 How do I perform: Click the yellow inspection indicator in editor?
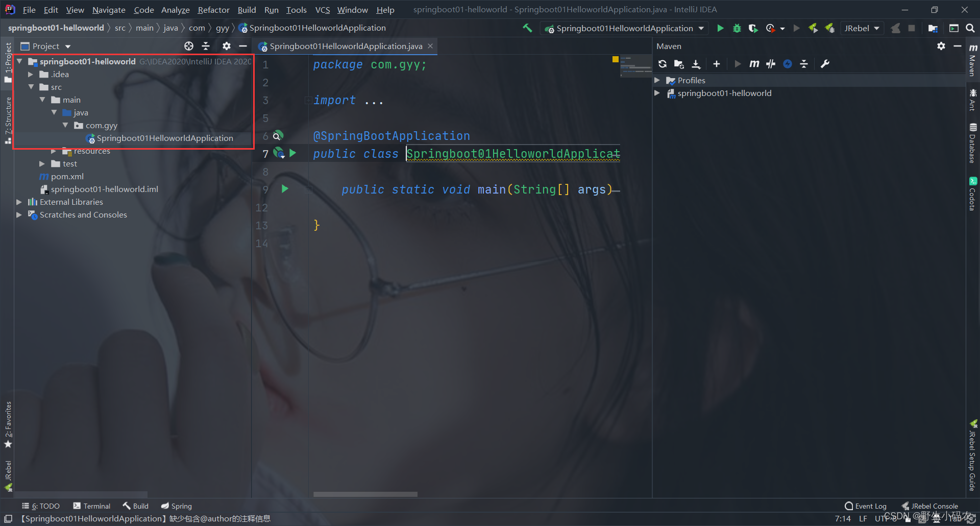point(615,59)
